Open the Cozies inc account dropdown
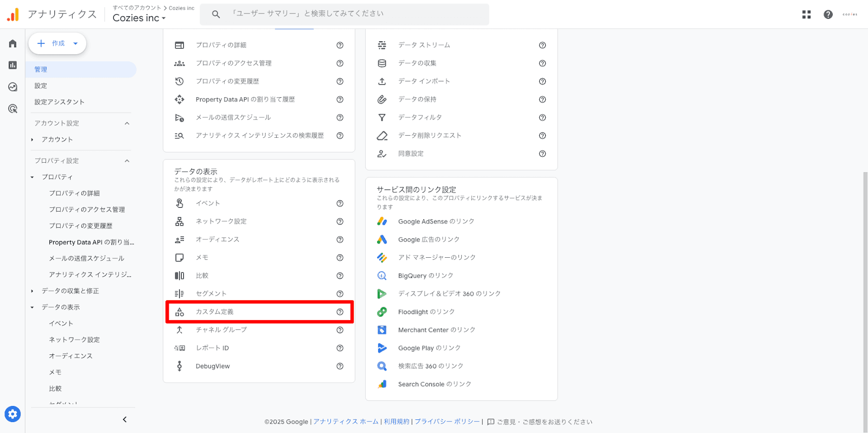 point(139,18)
